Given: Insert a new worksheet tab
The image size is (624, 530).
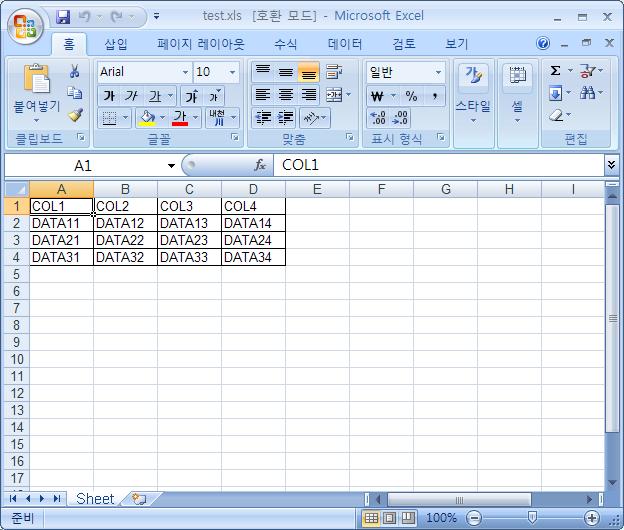Looking at the screenshot, I should [139, 498].
